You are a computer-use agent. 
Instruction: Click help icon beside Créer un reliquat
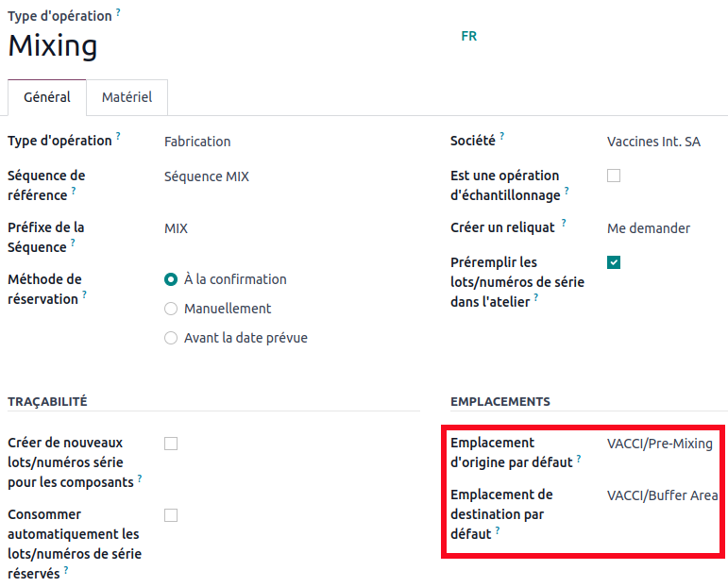tap(565, 224)
